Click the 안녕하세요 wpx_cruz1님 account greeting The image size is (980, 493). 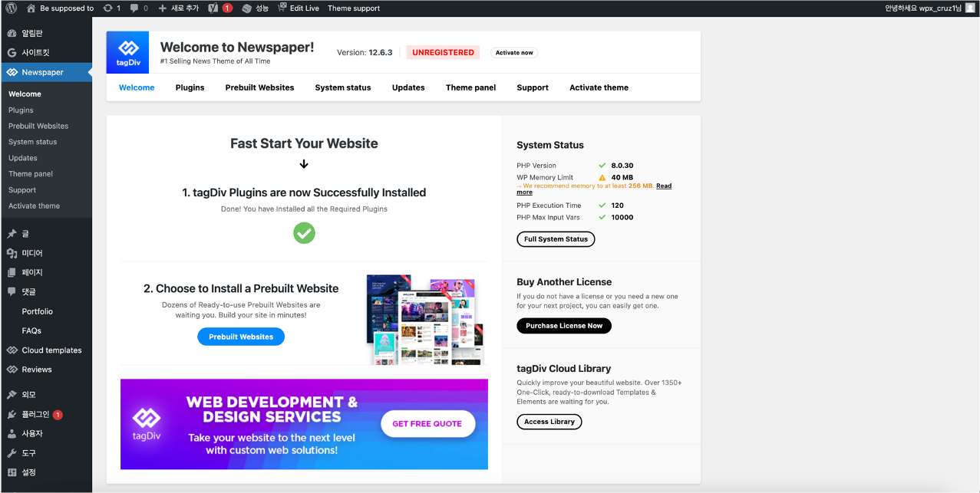tap(922, 8)
